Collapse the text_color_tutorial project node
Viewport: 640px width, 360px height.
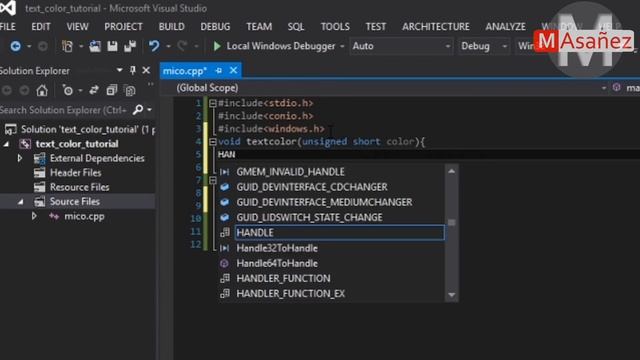tap(7, 144)
